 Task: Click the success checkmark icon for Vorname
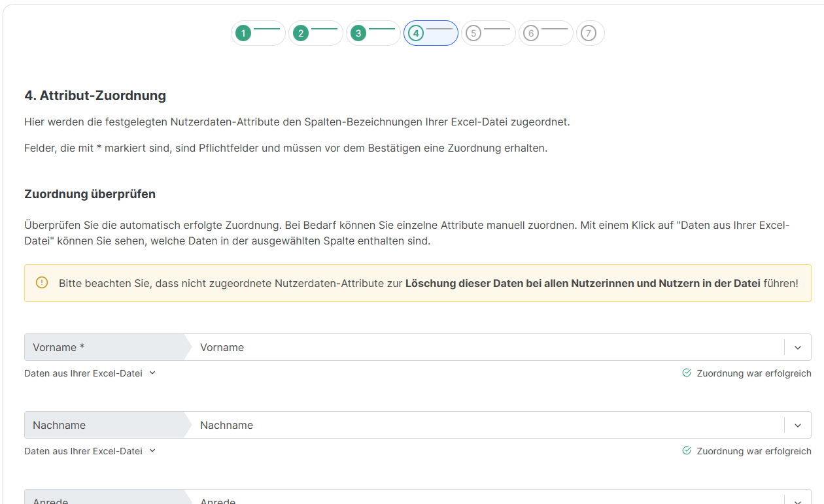click(687, 373)
